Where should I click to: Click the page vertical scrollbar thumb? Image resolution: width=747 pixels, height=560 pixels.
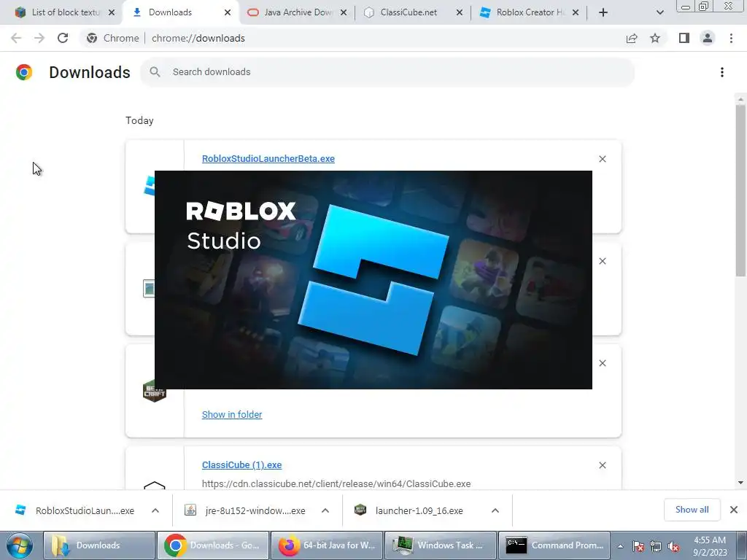coord(740,190)
